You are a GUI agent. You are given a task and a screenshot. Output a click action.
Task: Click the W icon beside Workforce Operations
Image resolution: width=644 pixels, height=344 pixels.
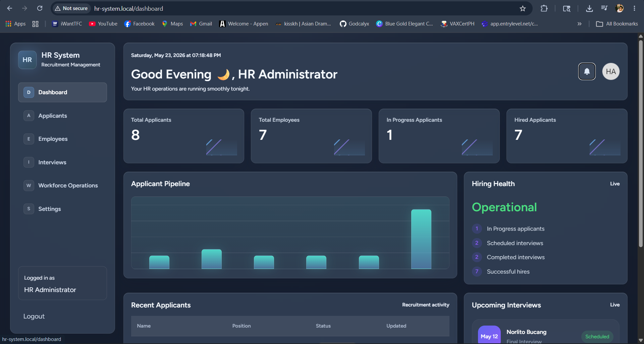pos(29,185)
